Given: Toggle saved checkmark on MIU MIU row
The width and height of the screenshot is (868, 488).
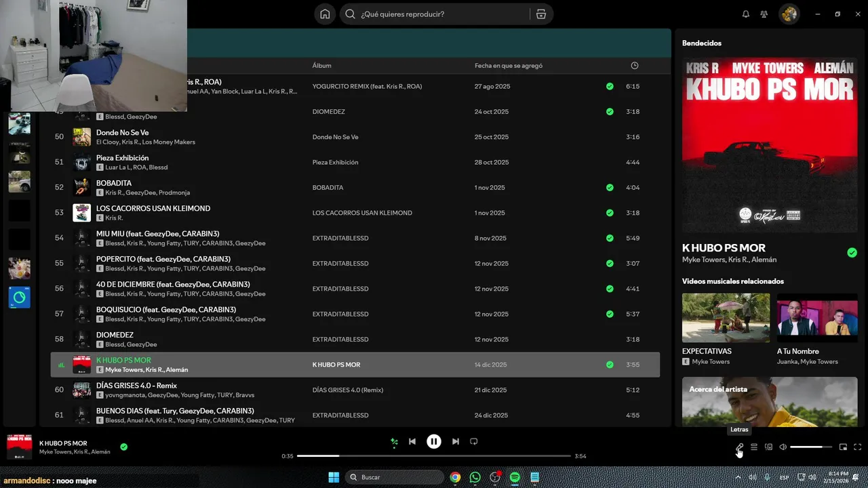Looking at the screenshot, I should pyautogui.click(x=610, y=239).
